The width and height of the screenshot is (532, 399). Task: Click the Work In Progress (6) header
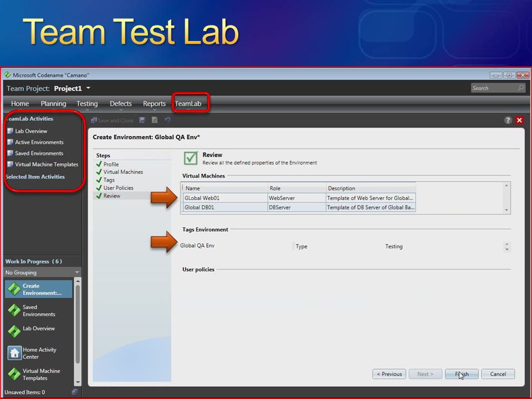coord(34,261)
